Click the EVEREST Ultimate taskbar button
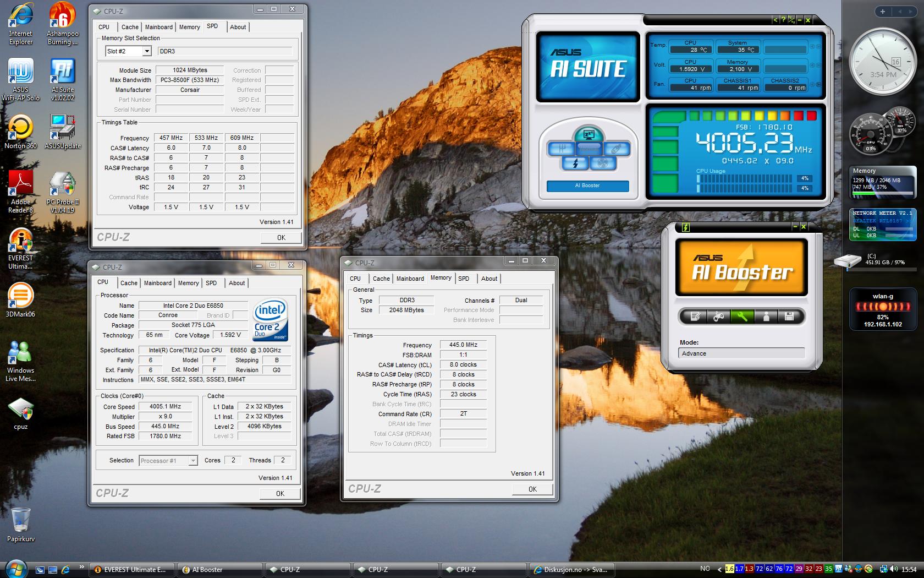 (x=131, y=570)
